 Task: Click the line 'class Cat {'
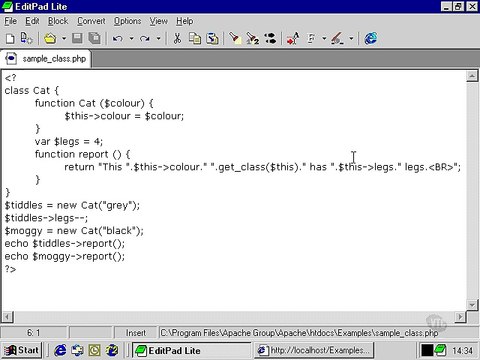32,91
